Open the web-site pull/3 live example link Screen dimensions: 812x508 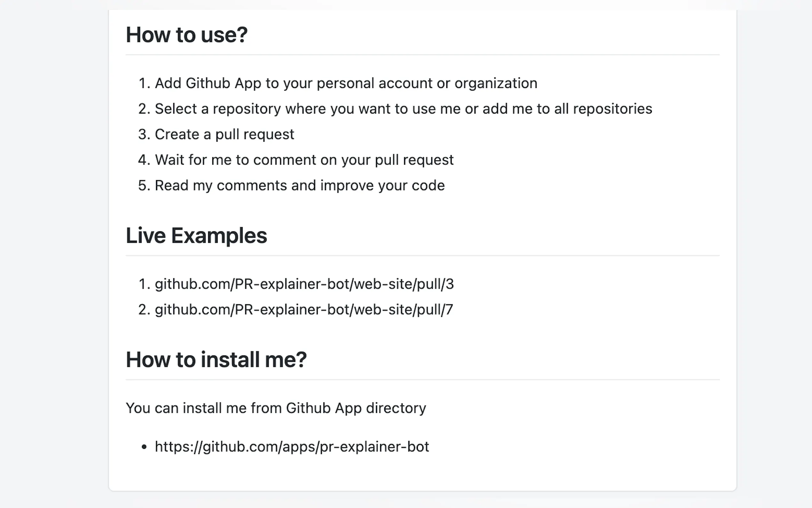click(x=304, y=284)
